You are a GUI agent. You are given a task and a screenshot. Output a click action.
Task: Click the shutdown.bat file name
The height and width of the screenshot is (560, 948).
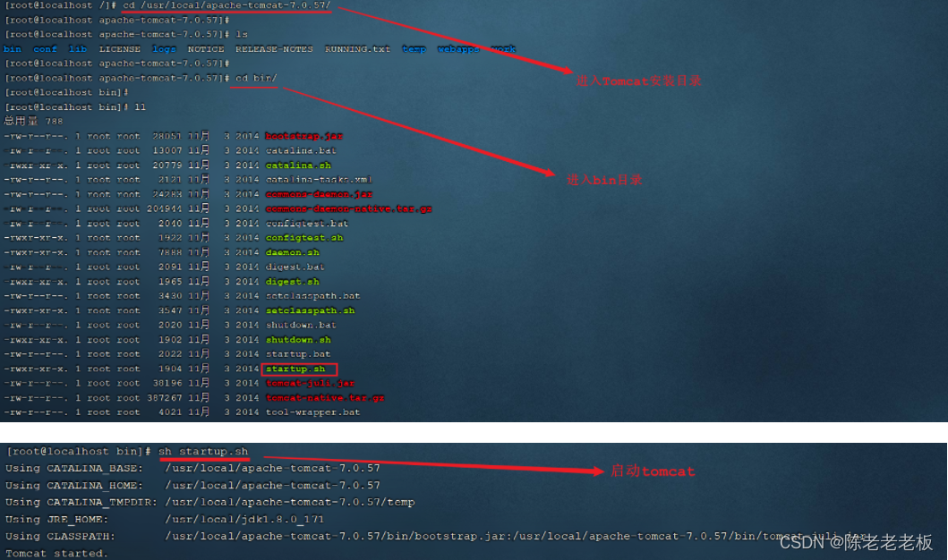coord(301,325)
